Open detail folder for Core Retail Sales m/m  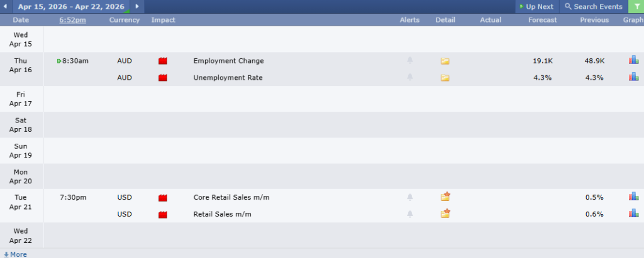pyautogui.click(x=445, y=196)
